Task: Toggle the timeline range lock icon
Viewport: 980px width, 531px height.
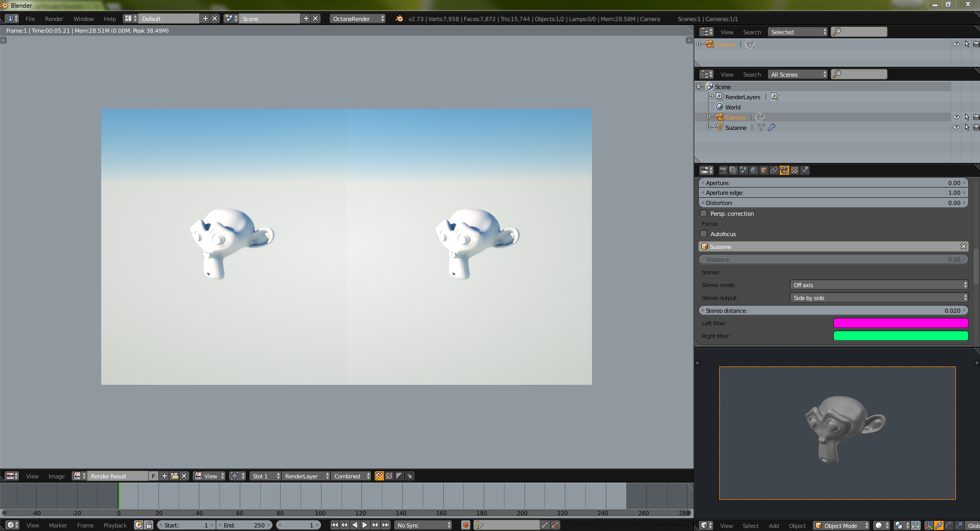Action: click(149, 525)
